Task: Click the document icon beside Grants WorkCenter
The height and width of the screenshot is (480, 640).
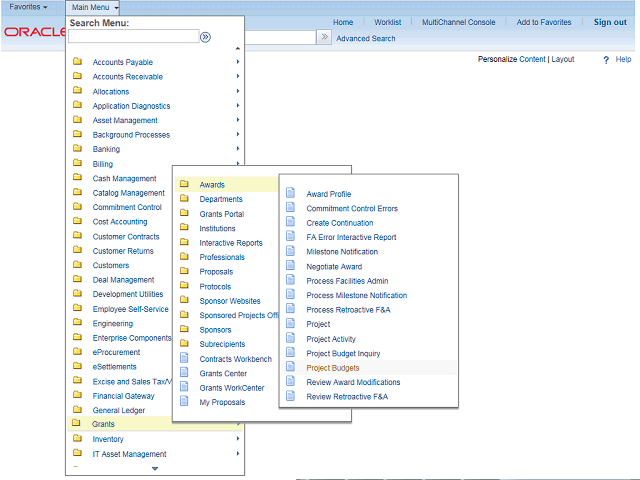Action: point(184,387)
